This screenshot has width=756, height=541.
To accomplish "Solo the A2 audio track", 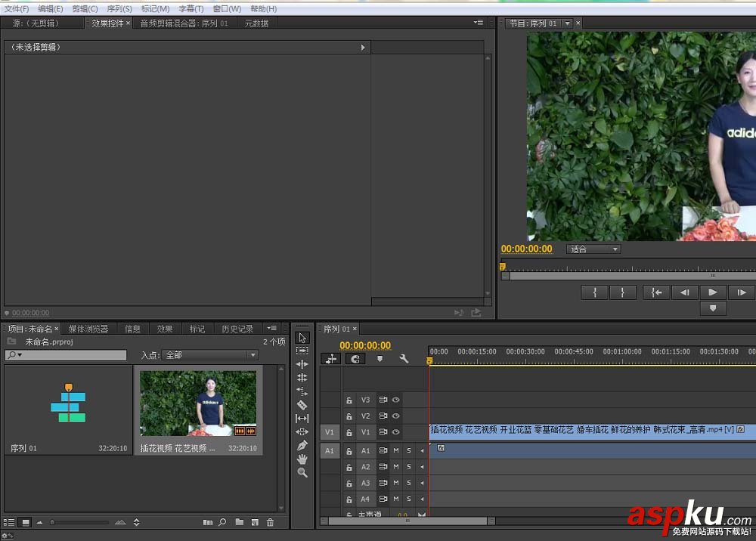I will pos(409,467).
